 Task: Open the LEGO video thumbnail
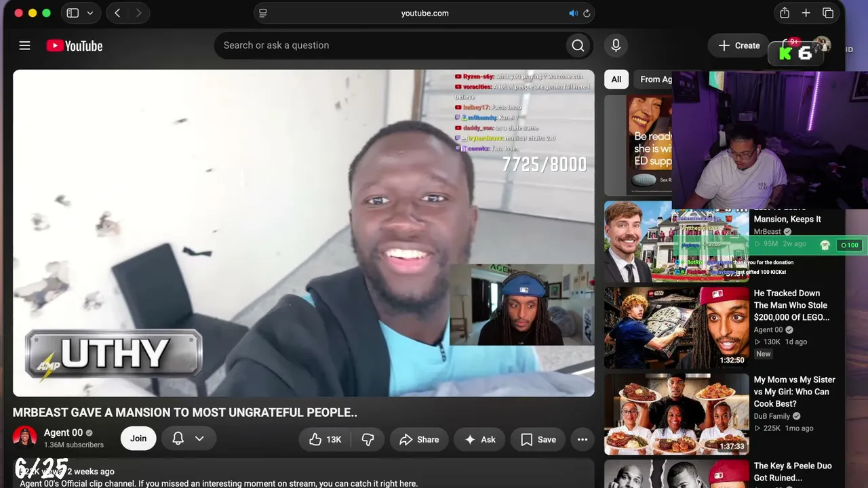677,328
